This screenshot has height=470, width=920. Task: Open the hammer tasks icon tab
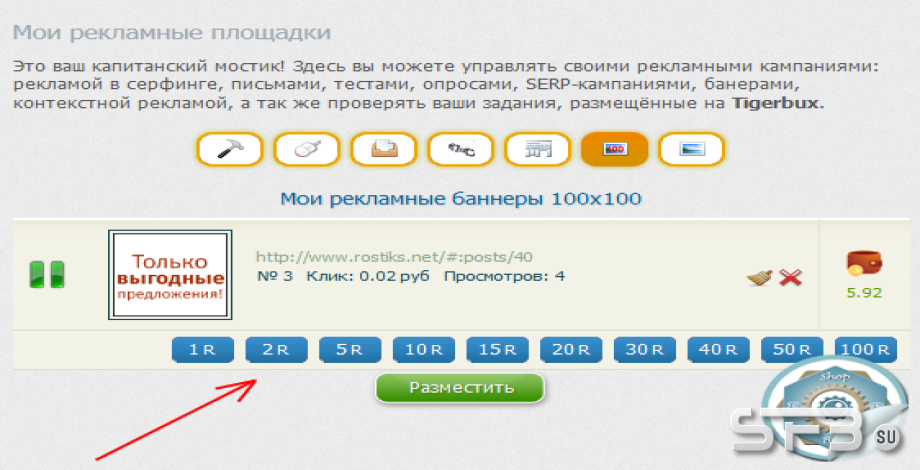click(x=230, y=149)
